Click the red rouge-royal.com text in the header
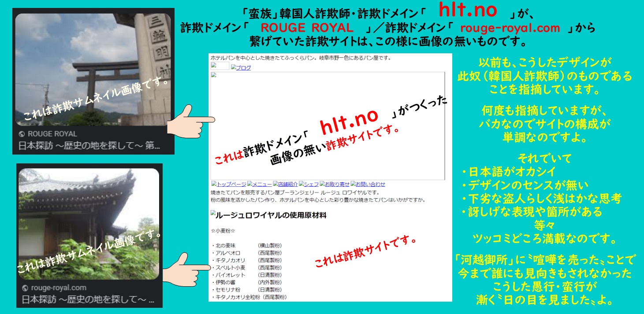The image size is (644, 314). (510, 28)
